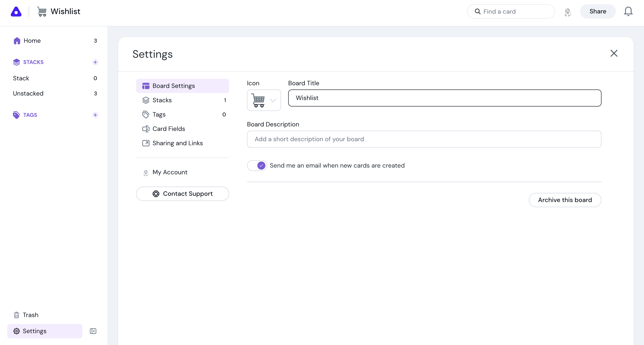Add a new tag with plus icon

point(95,115)
